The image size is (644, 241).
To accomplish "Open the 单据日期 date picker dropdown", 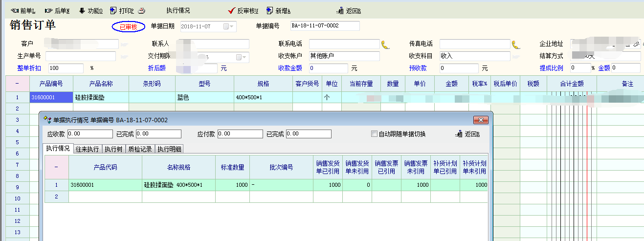I will [x=231, y=26].
